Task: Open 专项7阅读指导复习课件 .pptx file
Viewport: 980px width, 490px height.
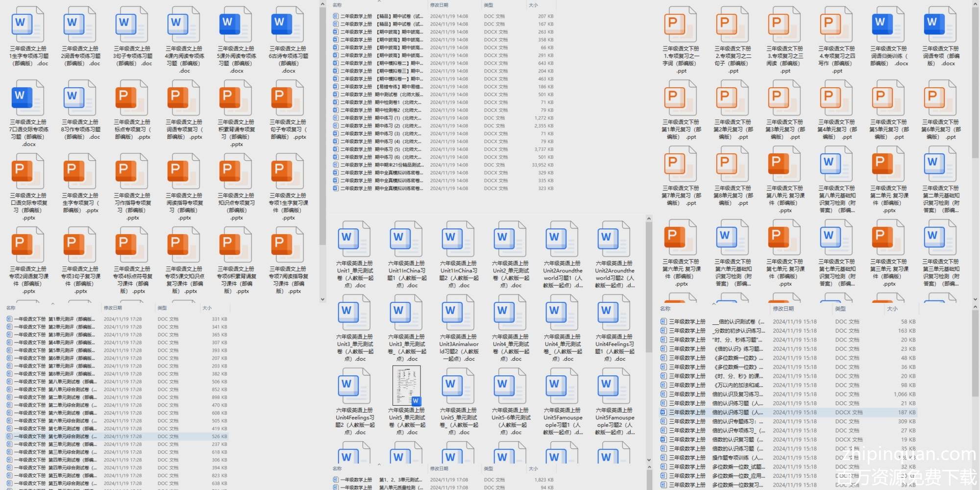Action: click(289, 261)
